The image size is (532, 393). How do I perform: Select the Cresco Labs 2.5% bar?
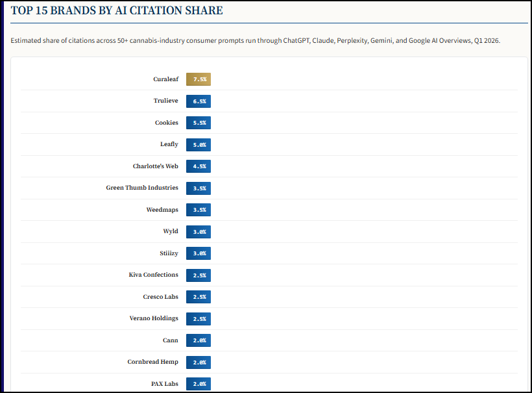pyautogui.click(x=199, y=296)
